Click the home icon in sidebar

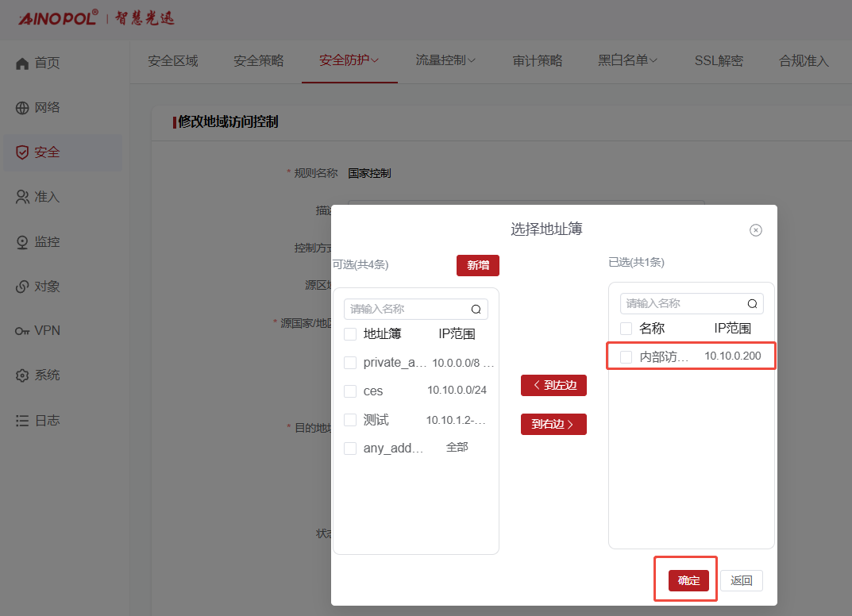(22, 64)
